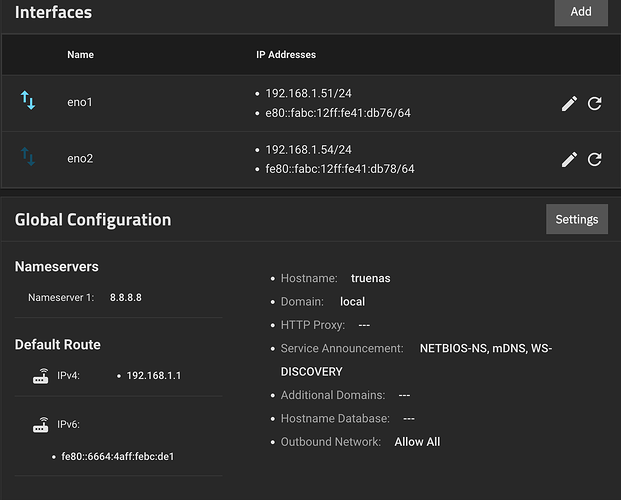Select address 192.168.1.54/24
The image size is (621, 500).
click(x=309, y=150)
